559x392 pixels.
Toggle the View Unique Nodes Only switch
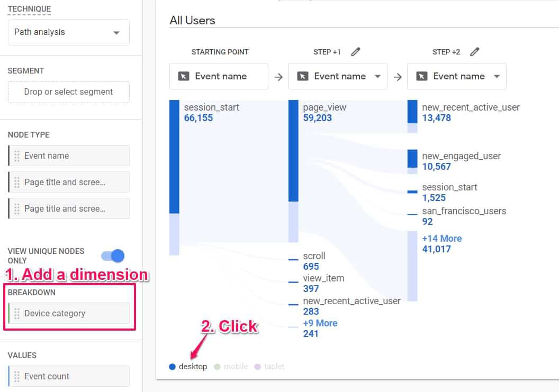[x=113, y=256]
